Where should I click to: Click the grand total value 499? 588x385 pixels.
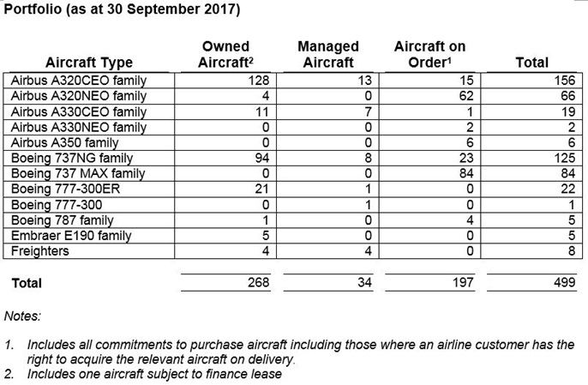point(563,282)
